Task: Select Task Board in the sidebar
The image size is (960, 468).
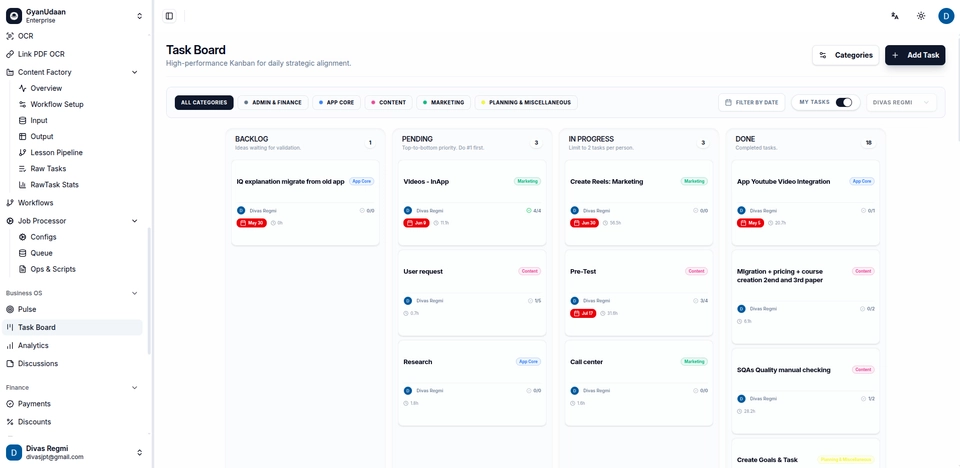Action: point(72,327)
